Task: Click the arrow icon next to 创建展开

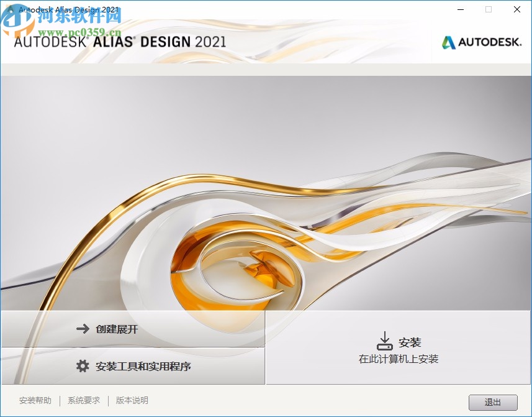Action: (x=81, y=330)
